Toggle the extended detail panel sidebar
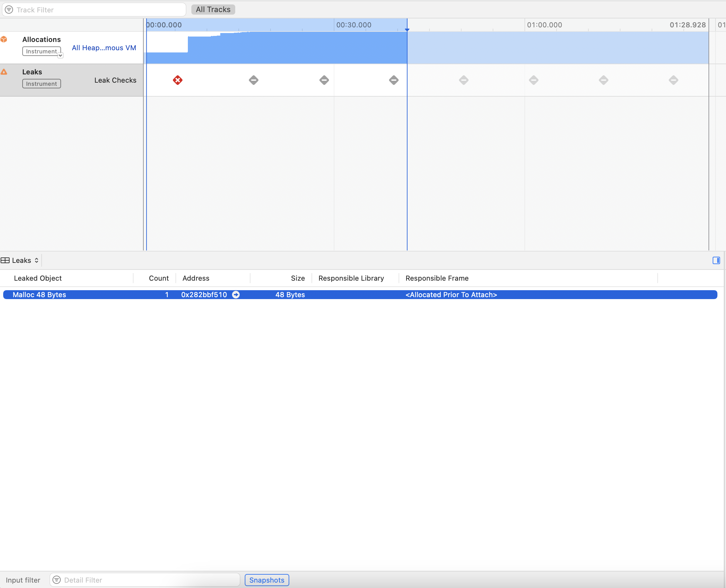Screen dimensions: 726x588 [716, 260]
